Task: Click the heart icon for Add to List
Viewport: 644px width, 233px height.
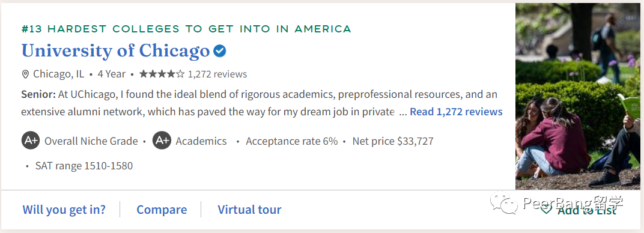Action: (546, 210)
